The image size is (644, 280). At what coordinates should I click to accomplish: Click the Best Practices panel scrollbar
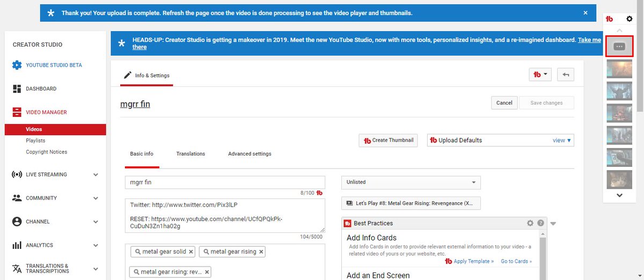[x=543, y=255]
